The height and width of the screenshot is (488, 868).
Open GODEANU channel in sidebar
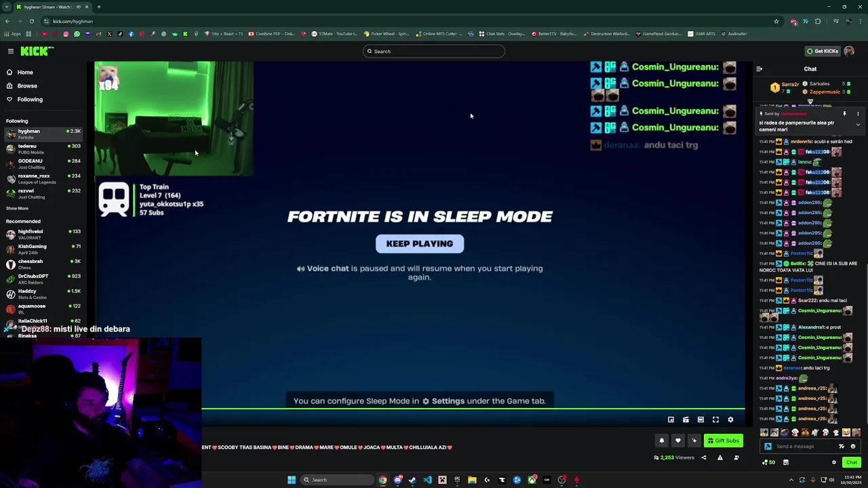[x=43, y=163]
